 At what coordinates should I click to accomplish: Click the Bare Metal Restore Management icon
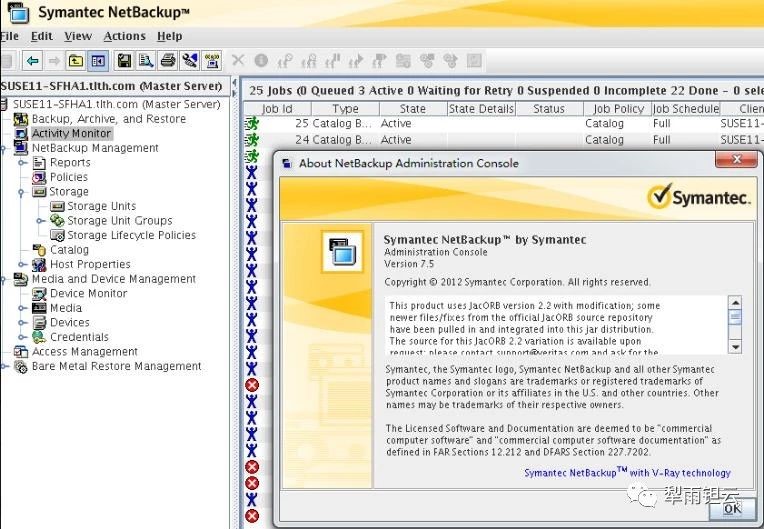point(21,366)
